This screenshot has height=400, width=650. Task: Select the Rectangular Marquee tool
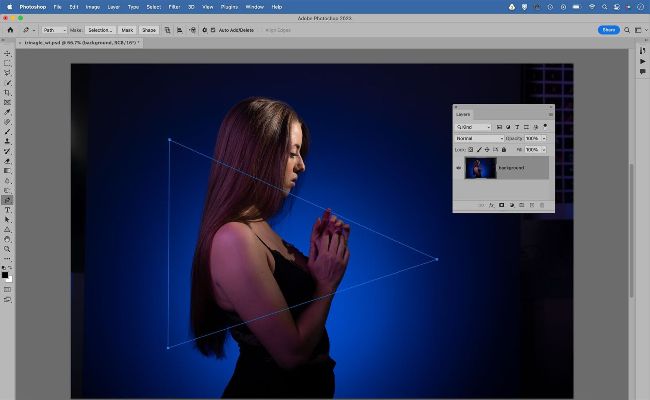coord(8,62)
